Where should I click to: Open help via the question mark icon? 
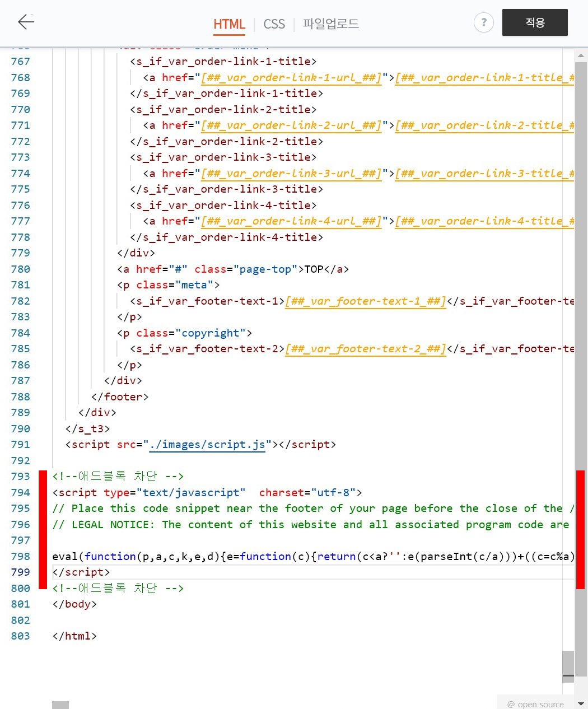(x=484, y=22)
